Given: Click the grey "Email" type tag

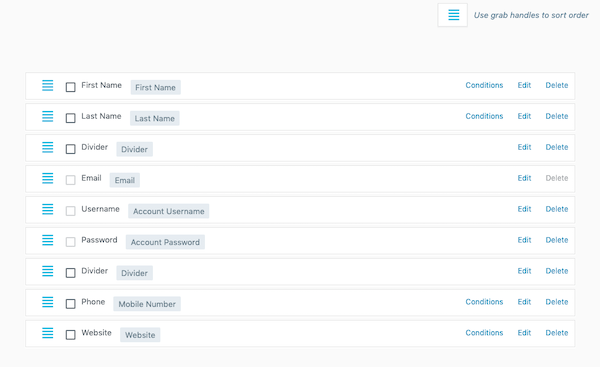Looking at the screenshot, I should click(125, 180).
